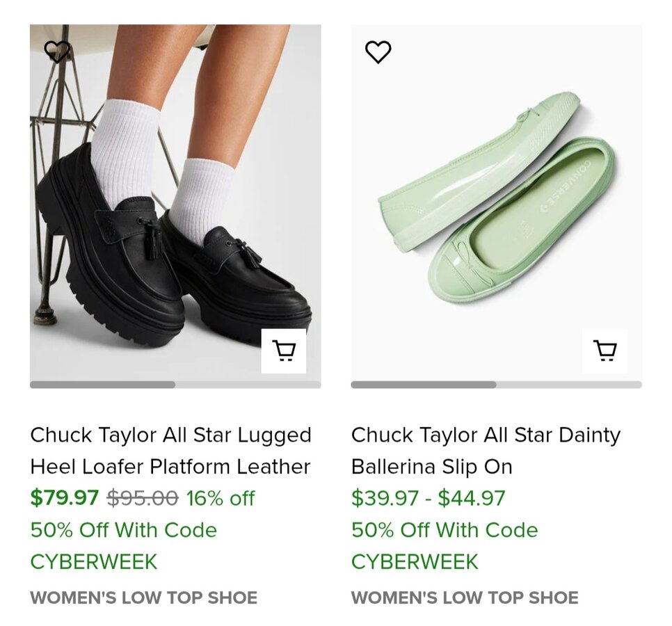This screenshot has width=672, height=626.
Task: Click the $39.97 - $44.97 price range
Action: pyautogui.click(x=428, y=498)
